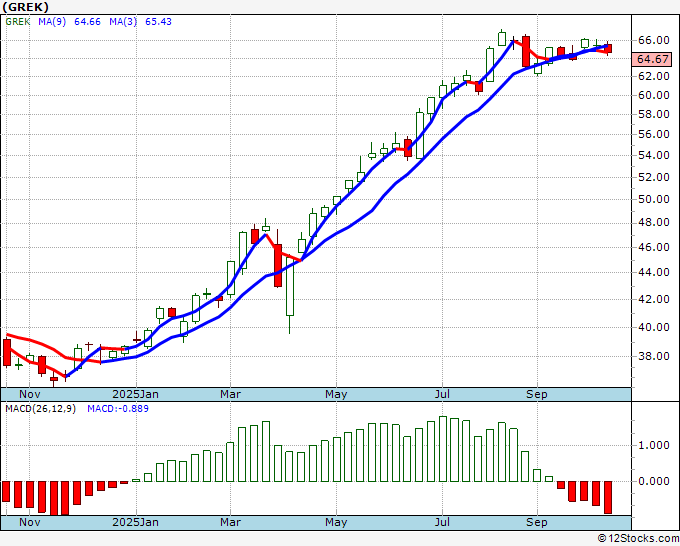Click the 44.00 price axis label
The image size is (680, 546).
tap(654, 272)
